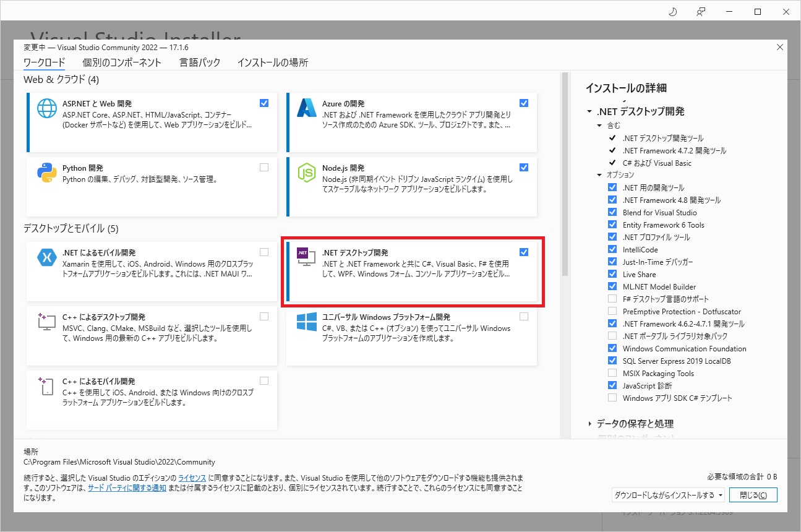Image resolution: width=801 pixels, height=532 pixels.
Task: Toggle .NET Framework 4.6.2-4.7.1 開発ツール option
Action: click(612, 324)
